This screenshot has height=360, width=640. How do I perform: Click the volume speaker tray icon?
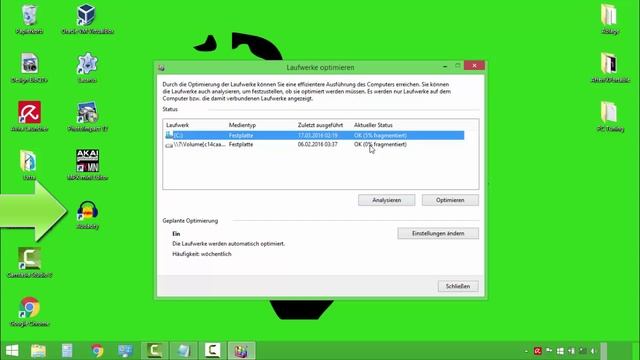593,351
